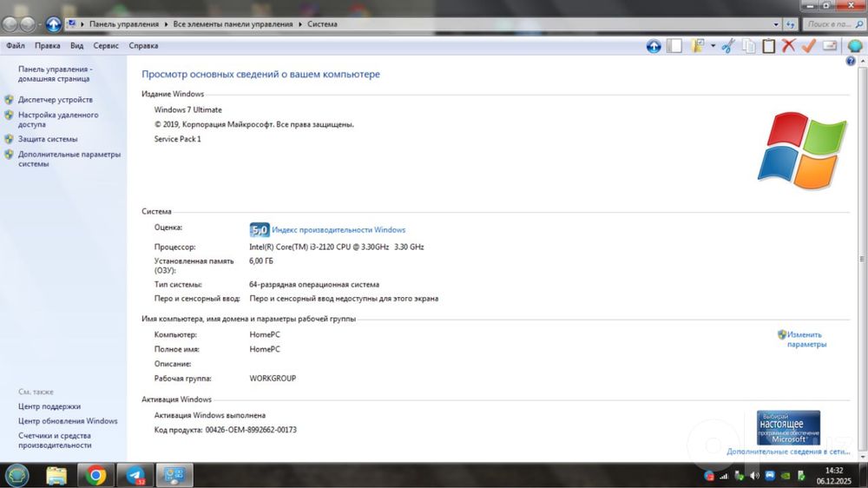Click the NVIDIA tray icon
This screenshot has height=488, width=868.
coord(786,476)
